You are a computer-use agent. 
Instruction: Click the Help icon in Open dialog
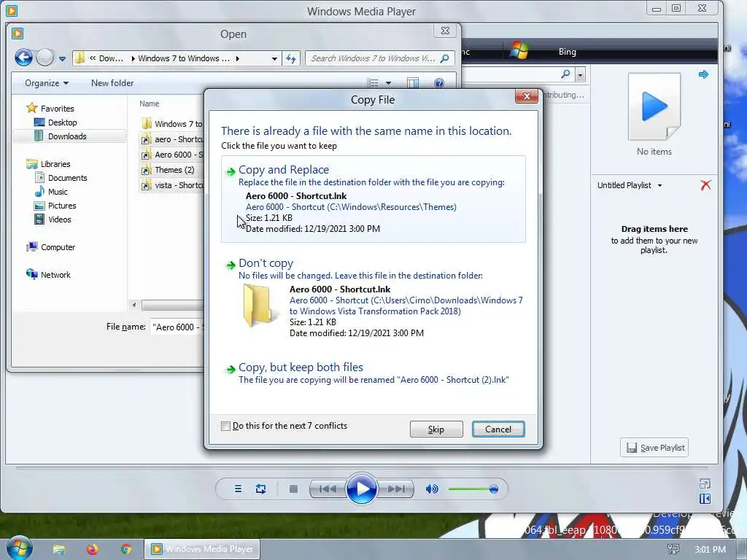point(438,83)
